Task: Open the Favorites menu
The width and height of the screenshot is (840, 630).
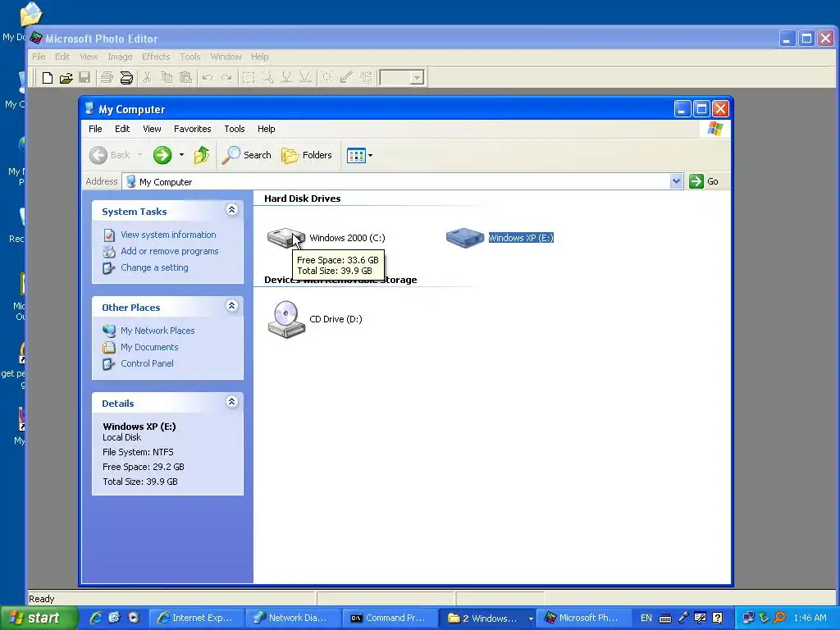Action: [192, 129]
